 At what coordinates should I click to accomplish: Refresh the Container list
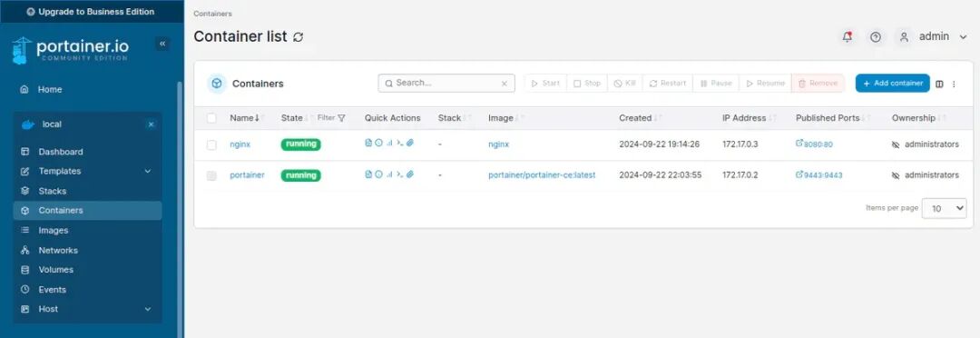pyautogui.click(x=299, y=37)
